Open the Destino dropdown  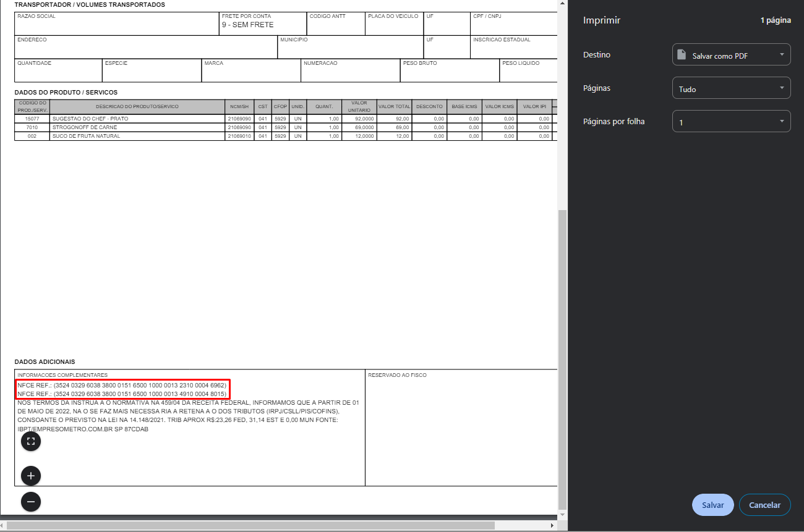click(732, 55)
